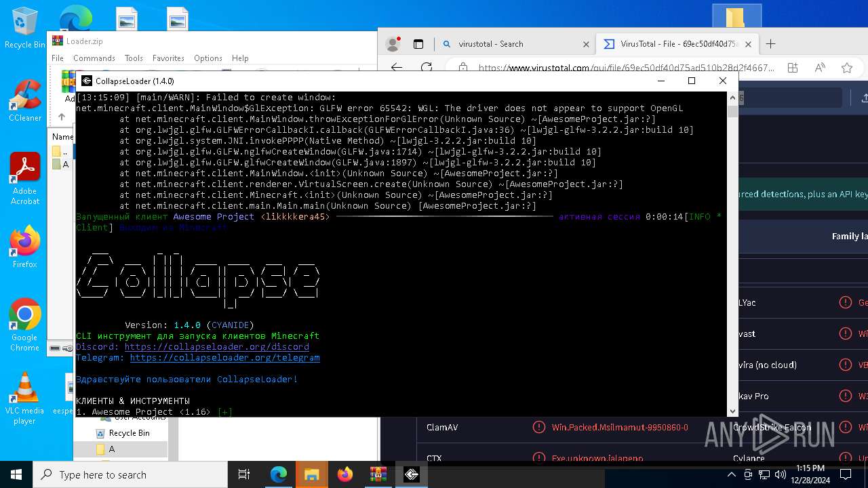Close the 'virustotal - Search' tab
This screenshot has height=488, width=868.
point(586,44)
